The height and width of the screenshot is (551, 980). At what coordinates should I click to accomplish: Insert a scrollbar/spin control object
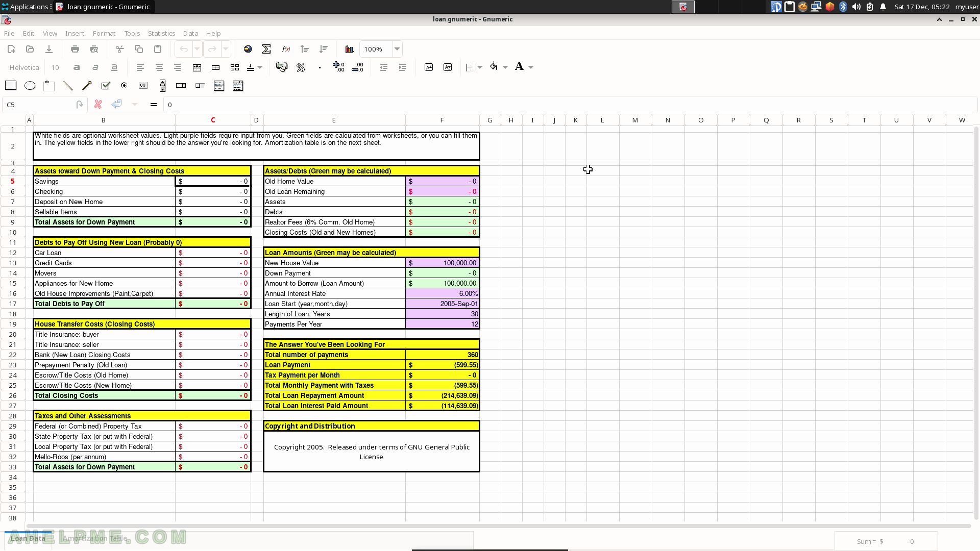(162, 86)
